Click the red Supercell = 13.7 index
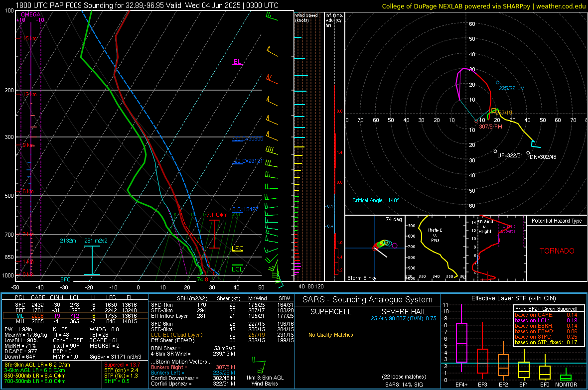Viewport: 588px width, 390px height. [x=122, y=365]
